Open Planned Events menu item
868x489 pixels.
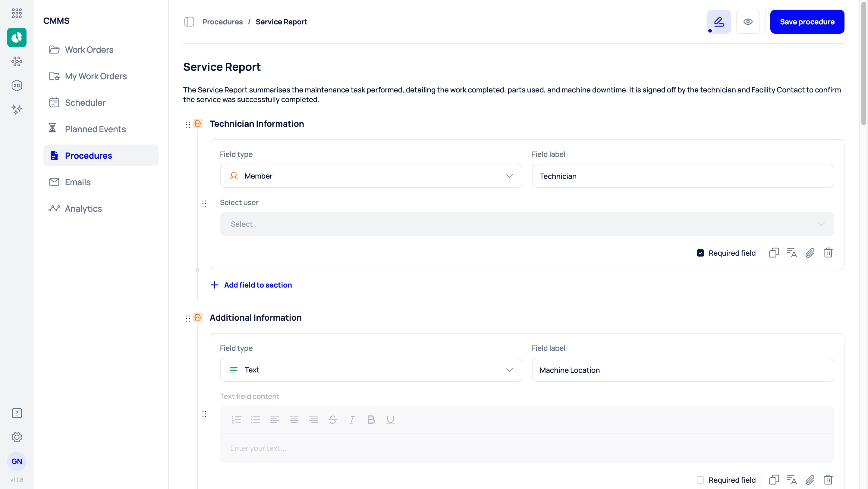click(101, 129)
